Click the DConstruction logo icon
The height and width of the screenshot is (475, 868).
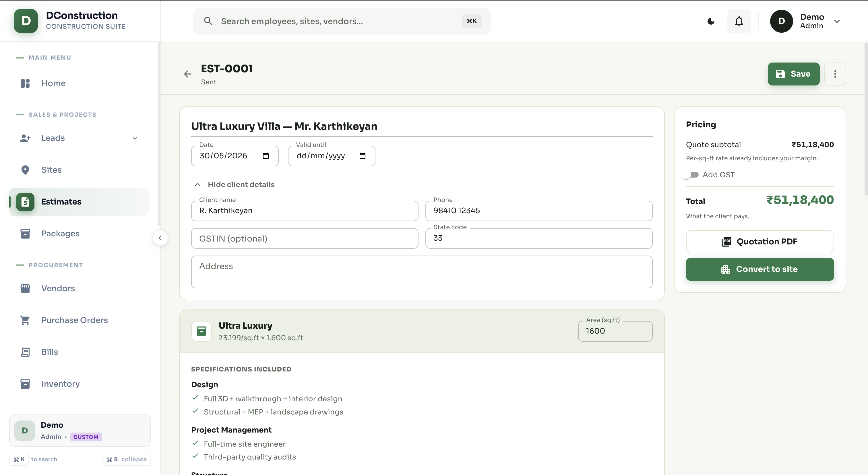click(26, 21)
